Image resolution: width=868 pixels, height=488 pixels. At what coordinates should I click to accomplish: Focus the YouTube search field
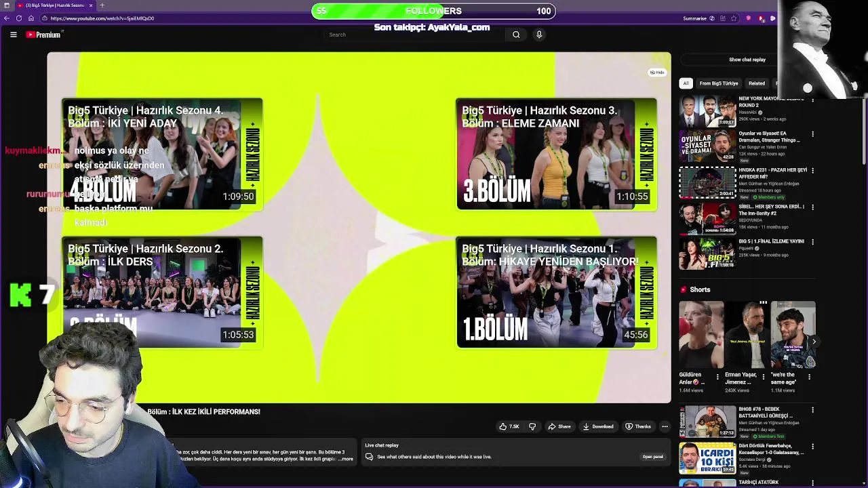pyautogui.click(x=415, y=35)
